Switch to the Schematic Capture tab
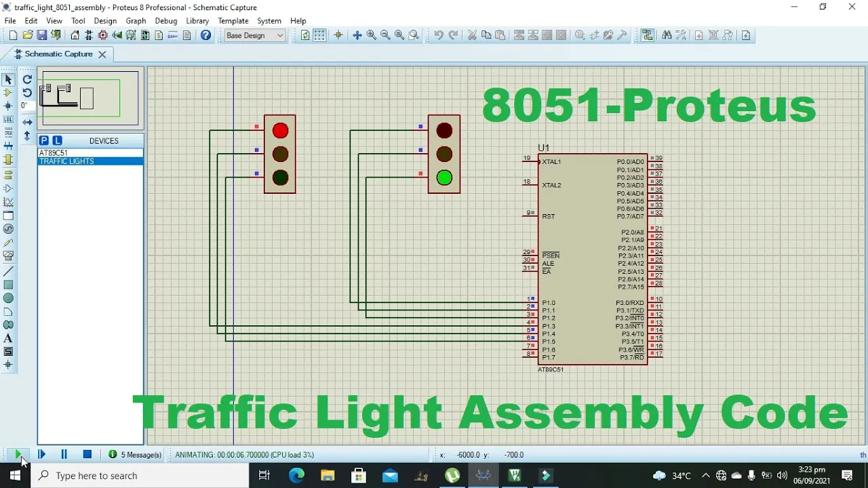Viewport: 868px width, 488px height. [58, 54]
